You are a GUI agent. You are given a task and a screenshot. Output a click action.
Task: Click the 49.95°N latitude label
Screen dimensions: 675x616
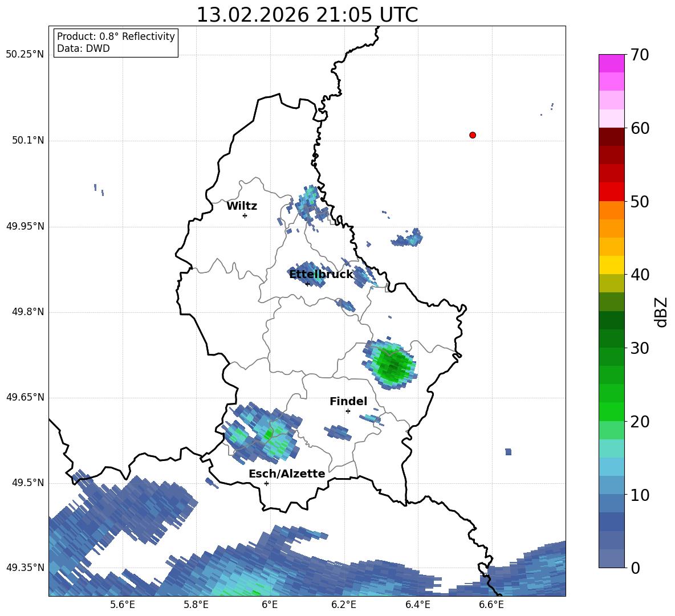pyautogui.click(x=25, y=226)
